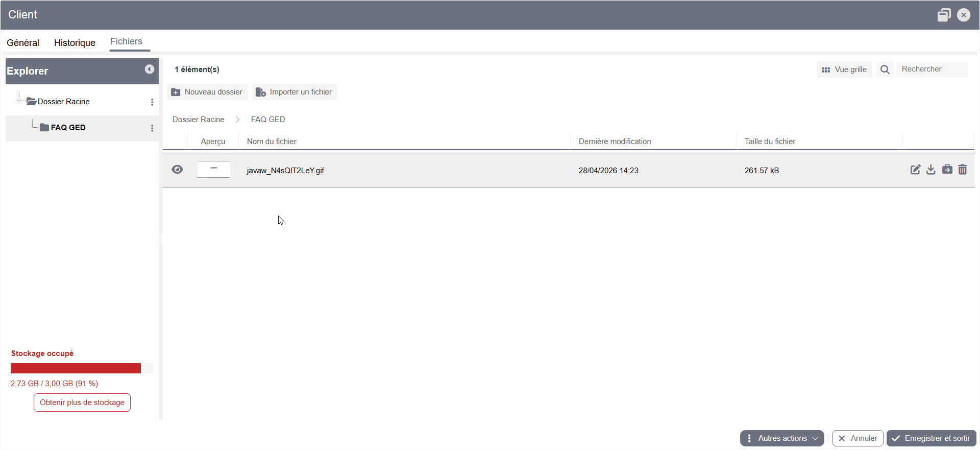The width and height of the screenshot is (980, 450).
Task: Sort by Dernière modification column
Action: 615,141
